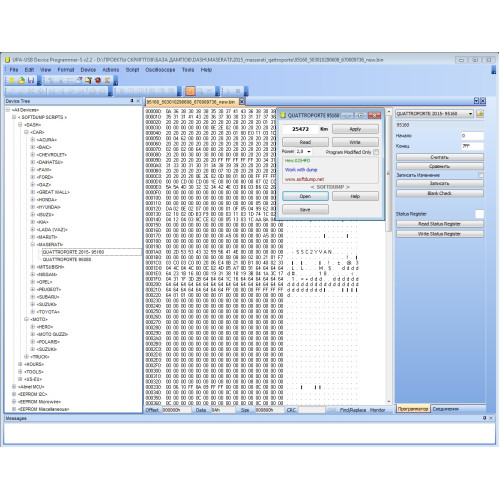
Task: Enable the Program Modified Only checkbox
Action: point(376,152)
